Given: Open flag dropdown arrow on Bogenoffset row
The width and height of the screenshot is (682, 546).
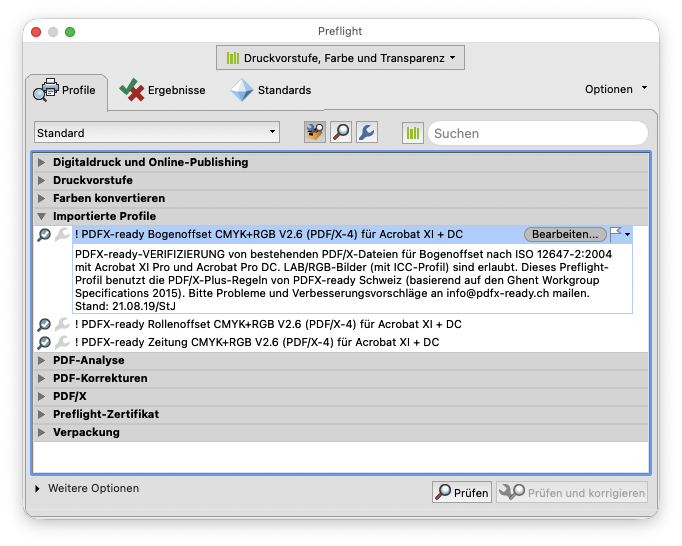Looking at the screenshot, I should click(x=627, y=234).
